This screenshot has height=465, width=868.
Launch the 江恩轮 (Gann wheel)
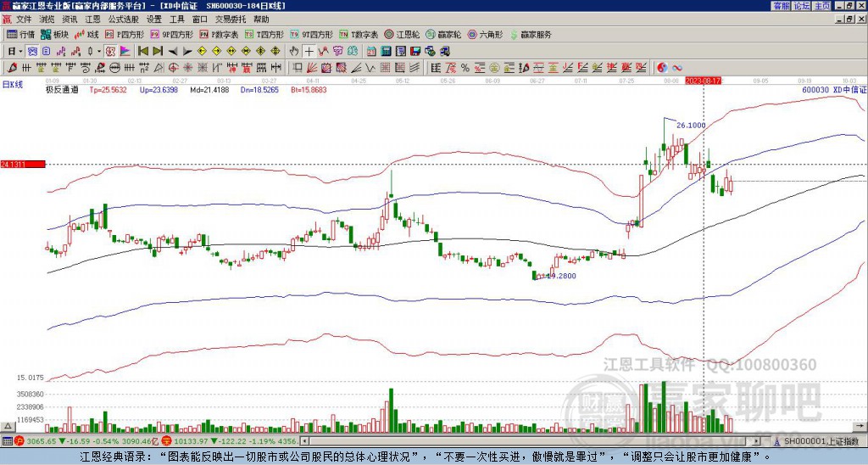point(402,34)
